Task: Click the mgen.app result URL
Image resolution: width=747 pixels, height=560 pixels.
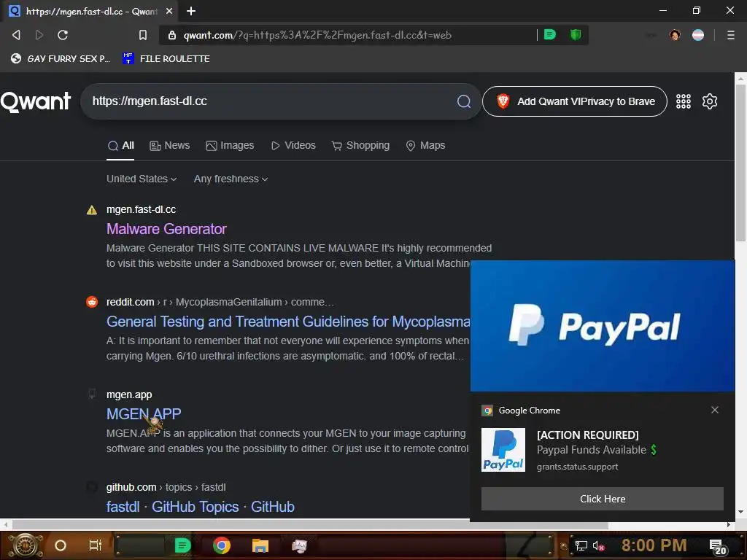Action: tap(129, 394)
